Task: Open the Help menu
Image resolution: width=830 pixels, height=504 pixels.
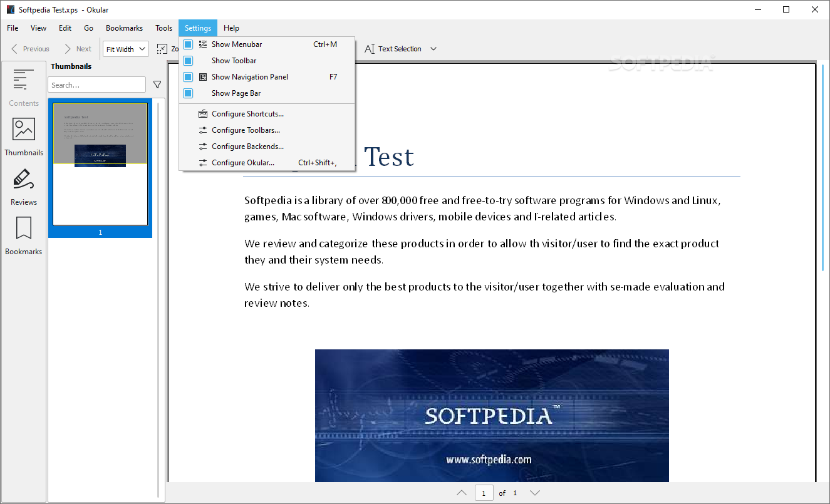Action: (x=231, y=28)
